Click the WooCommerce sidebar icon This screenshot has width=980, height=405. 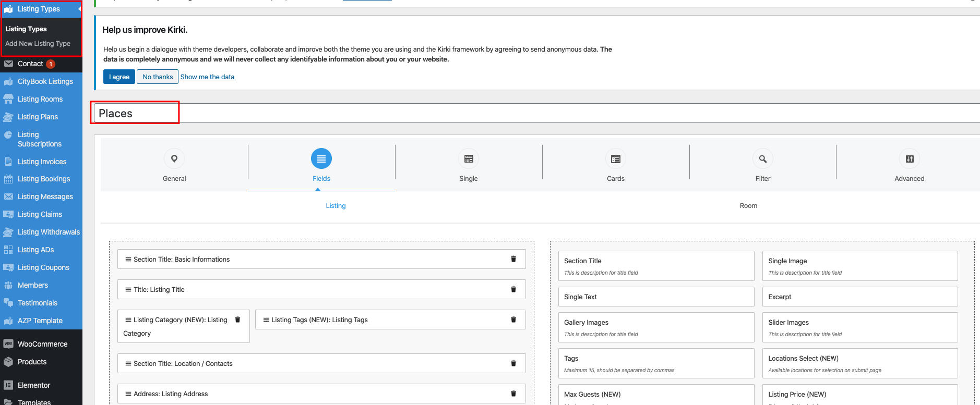[8, 344]
